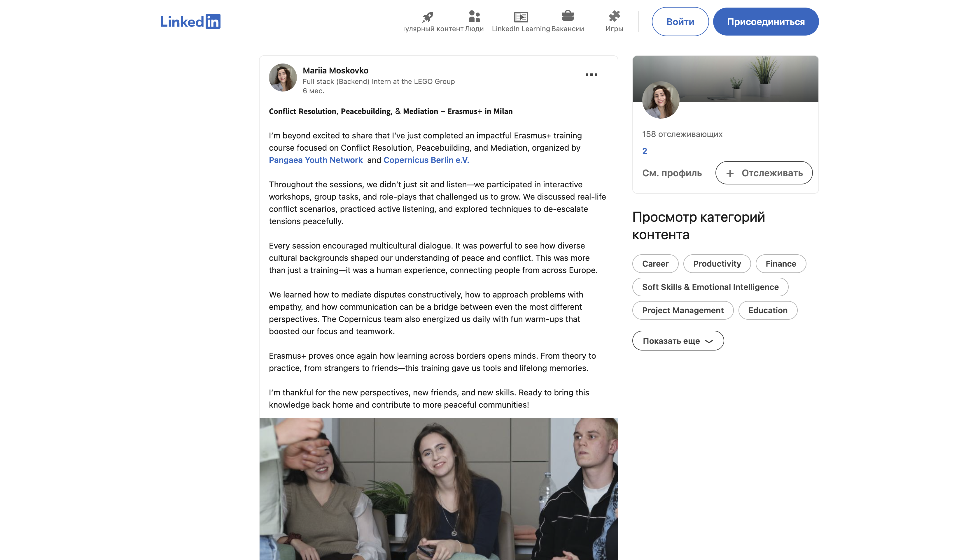
Task: Expand Показать еще categories list
Action: (678, 341)
